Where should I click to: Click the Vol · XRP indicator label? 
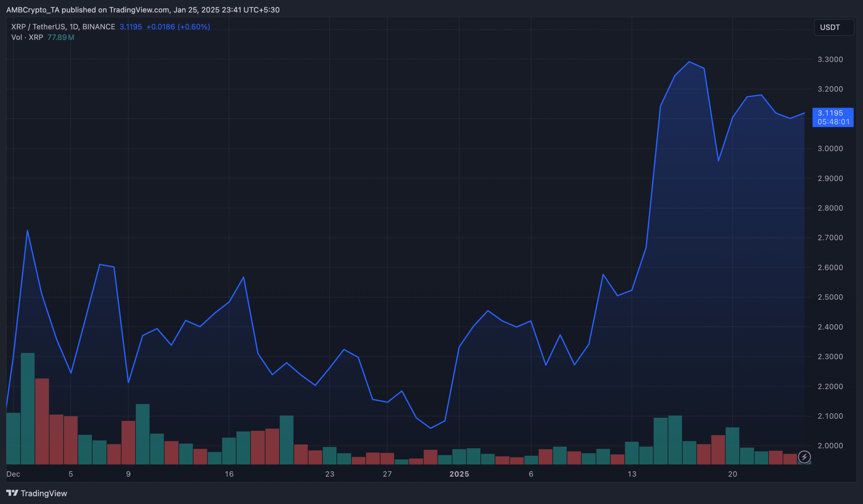click(x=27, y=37)
